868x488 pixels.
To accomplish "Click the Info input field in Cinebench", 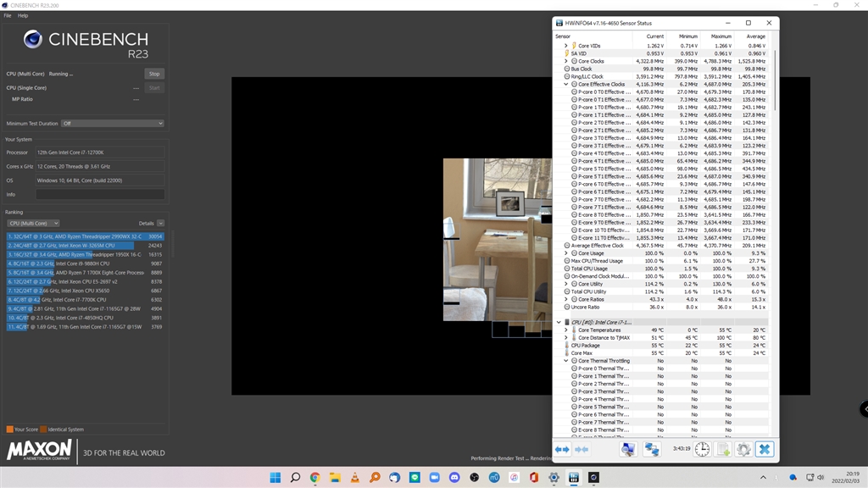I will [x=100, y=194].
